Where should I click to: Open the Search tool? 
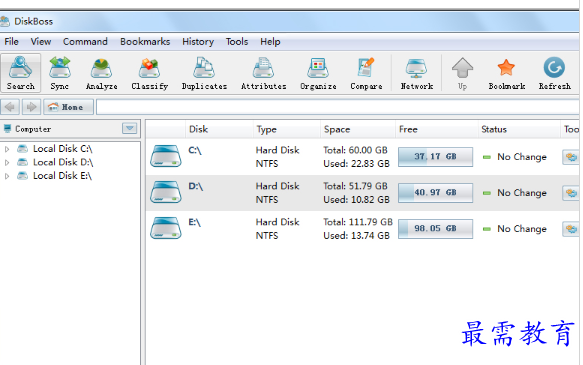coord(20,73)
